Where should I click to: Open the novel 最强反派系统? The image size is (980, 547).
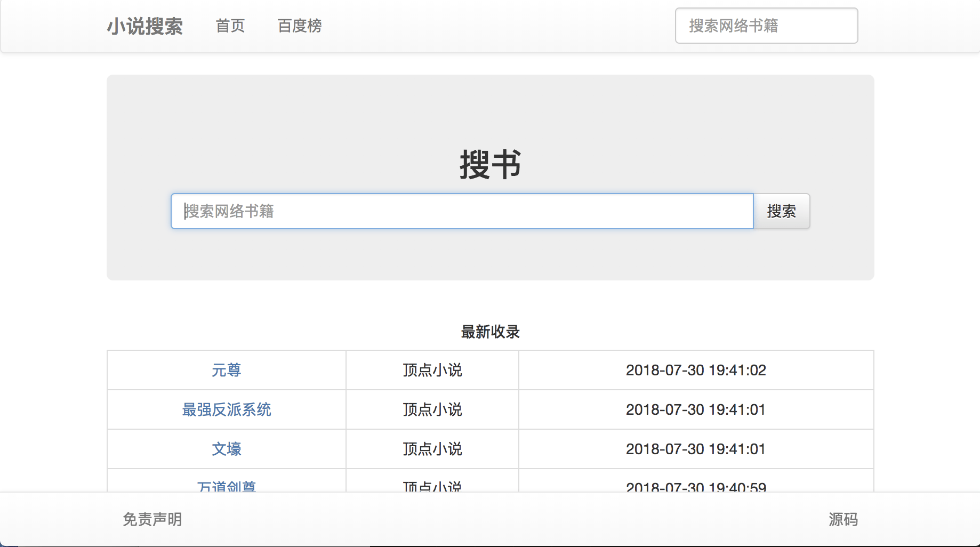226,409
